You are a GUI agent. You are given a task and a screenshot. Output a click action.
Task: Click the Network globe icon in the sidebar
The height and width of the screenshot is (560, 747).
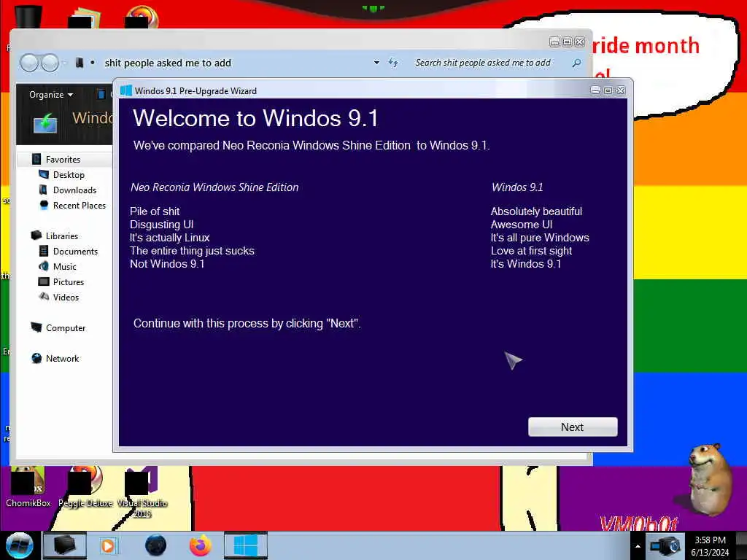36,358
